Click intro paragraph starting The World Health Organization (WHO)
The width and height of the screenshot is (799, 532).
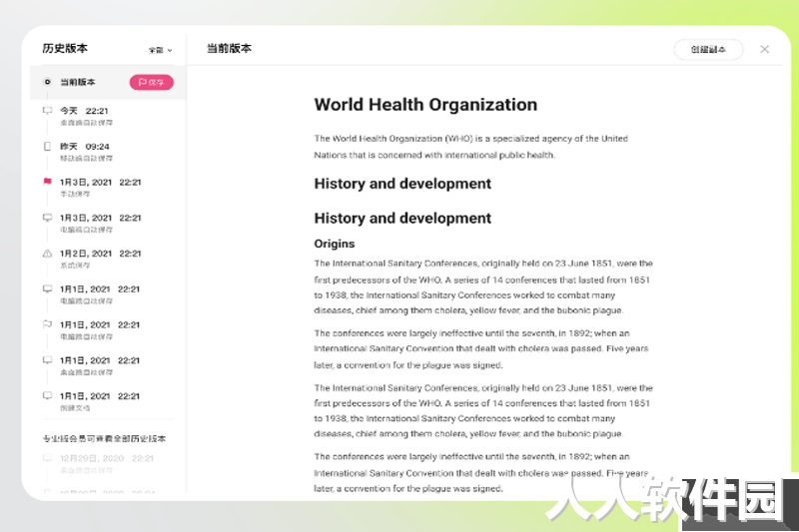[x=470, y=147]
